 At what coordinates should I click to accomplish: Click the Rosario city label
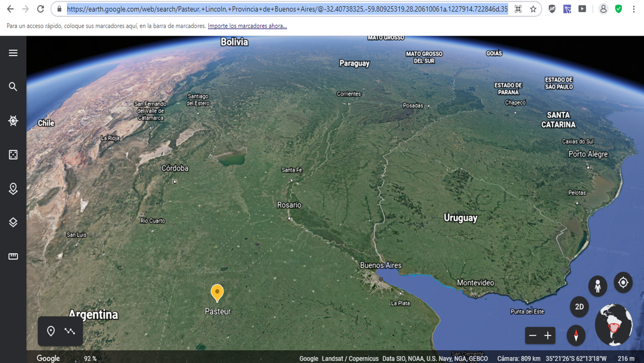point(289,205)
